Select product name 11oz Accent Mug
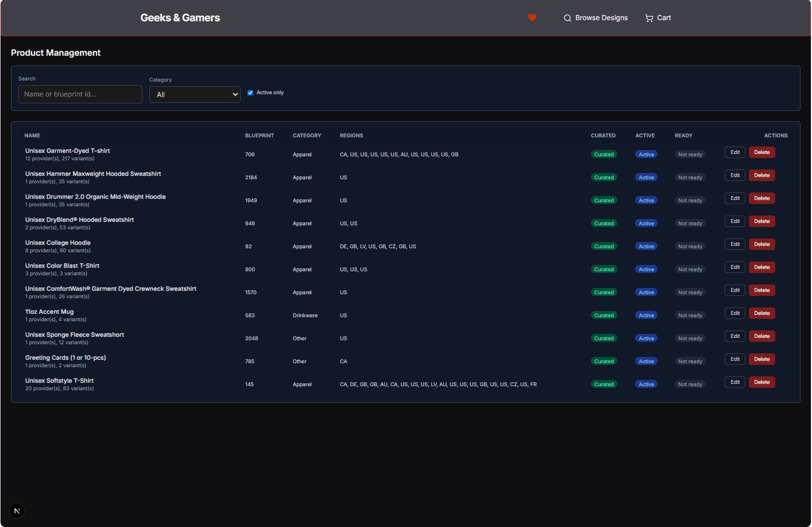This screenshot has width=812, height=527. click(x=49, y=311)
